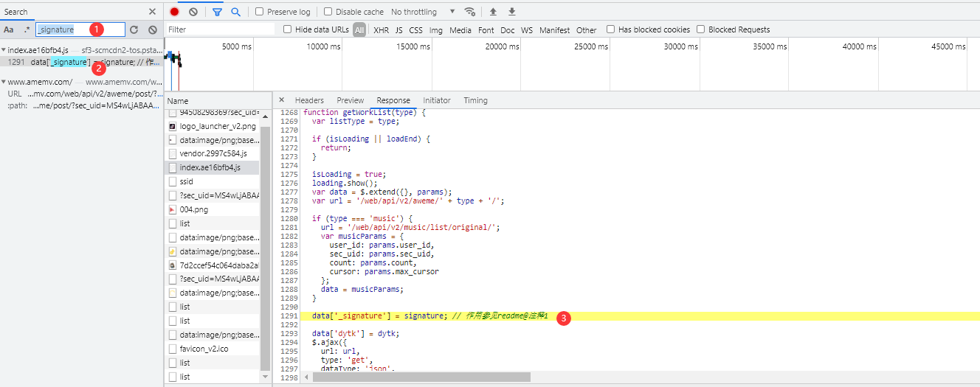Toggle regular expression (.*) search option
This screenshot has height=387, width=980.
pos(27,29)
